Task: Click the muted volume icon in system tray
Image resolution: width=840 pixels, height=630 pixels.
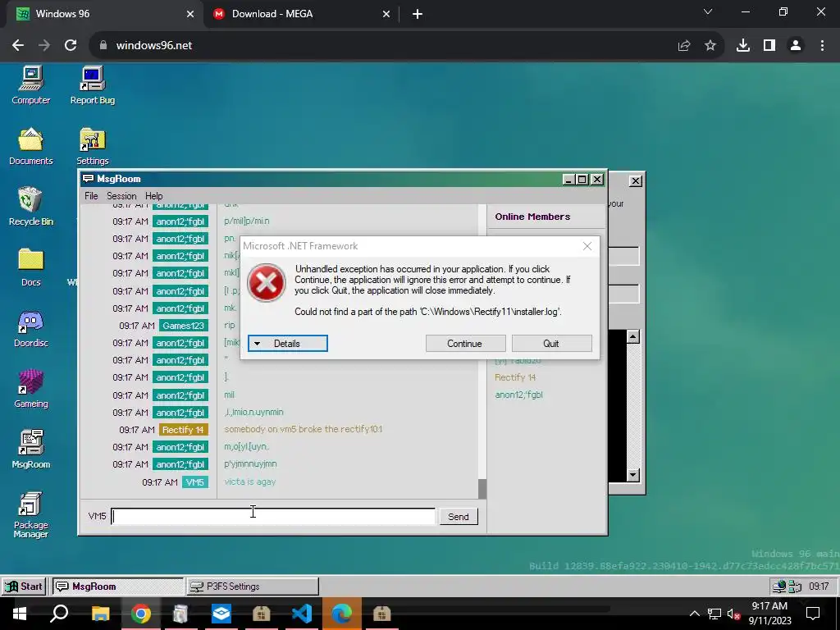Action: coord(734,614)
